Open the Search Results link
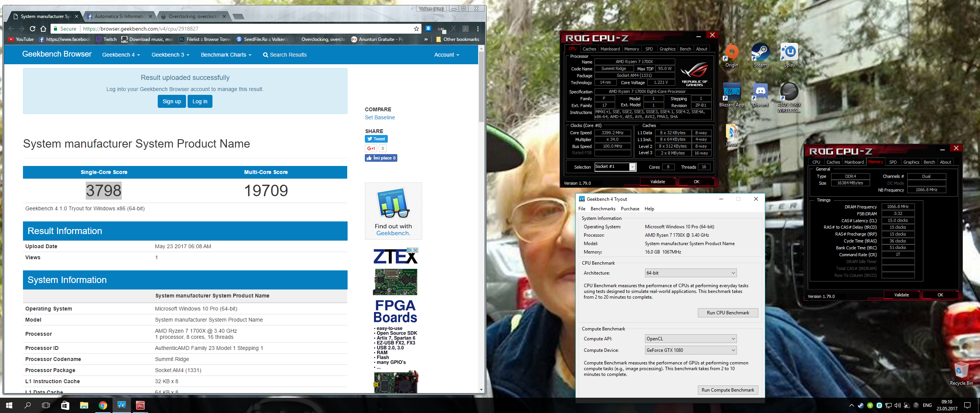Screen dimensions: 980x413 tap(284, 55)
